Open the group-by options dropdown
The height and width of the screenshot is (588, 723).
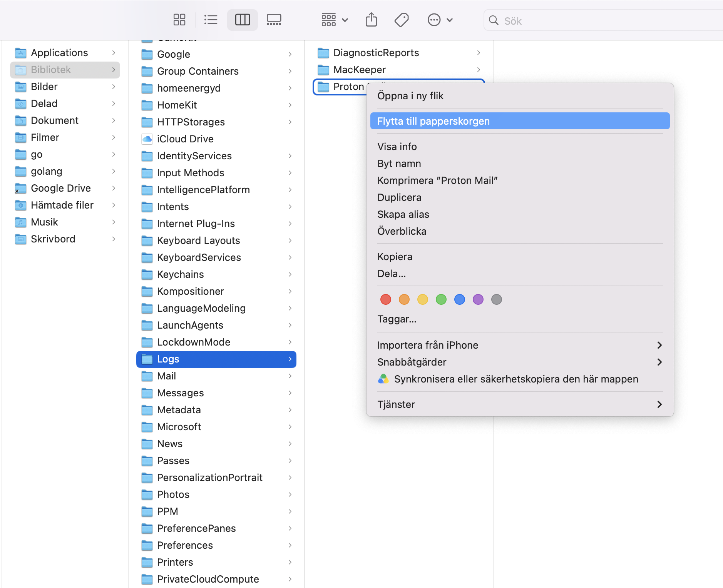tap(335, 20)
